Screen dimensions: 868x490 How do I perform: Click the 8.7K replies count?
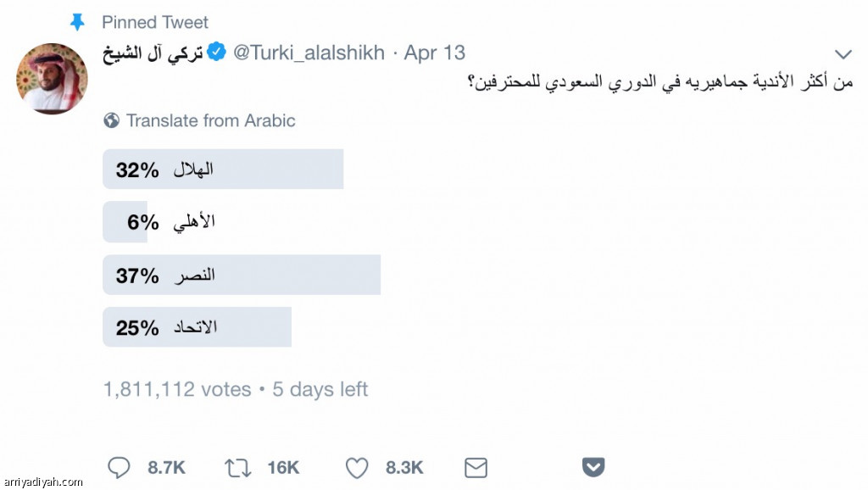(x=166, y=466)
